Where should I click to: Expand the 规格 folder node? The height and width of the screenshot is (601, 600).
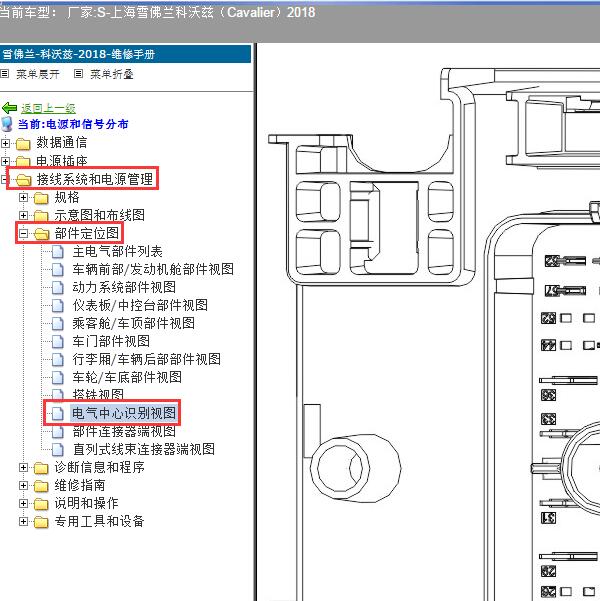click(x=23, y=197)
